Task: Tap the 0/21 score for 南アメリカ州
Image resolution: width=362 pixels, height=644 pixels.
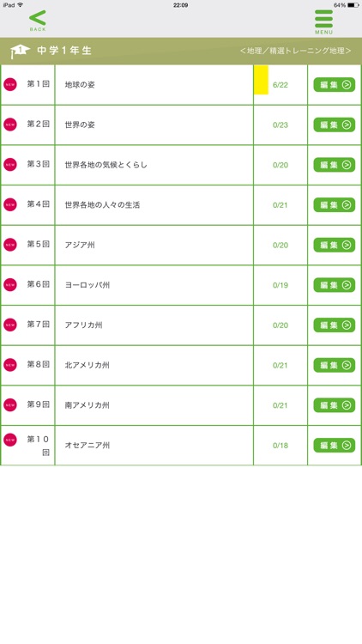Action: pos(281,405)
